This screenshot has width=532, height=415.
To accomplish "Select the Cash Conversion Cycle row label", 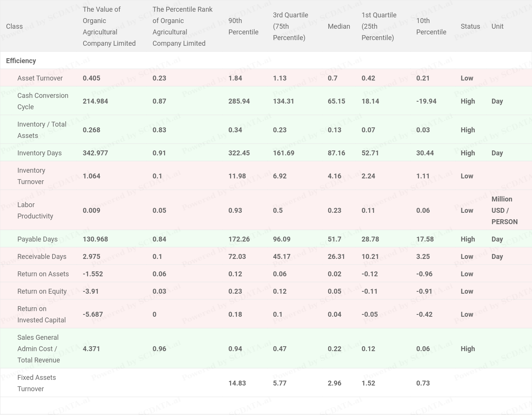I will coord(43,101).
